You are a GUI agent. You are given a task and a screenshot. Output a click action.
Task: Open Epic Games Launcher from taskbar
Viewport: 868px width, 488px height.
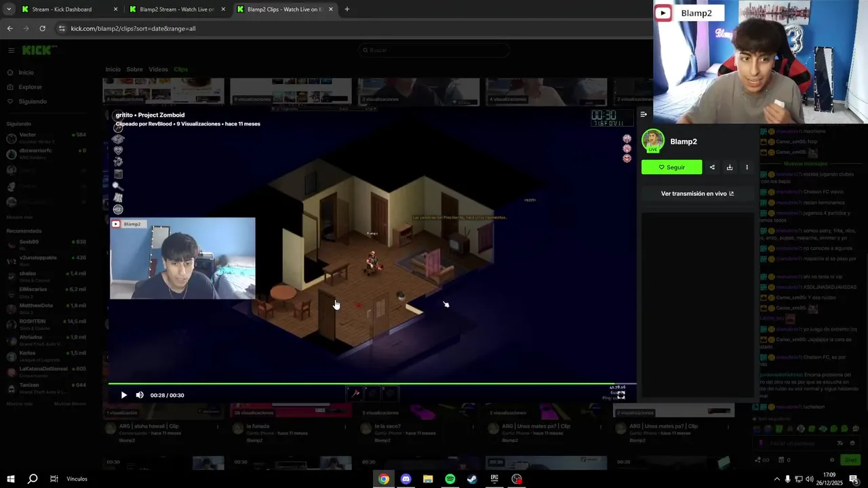coord(494,479)
